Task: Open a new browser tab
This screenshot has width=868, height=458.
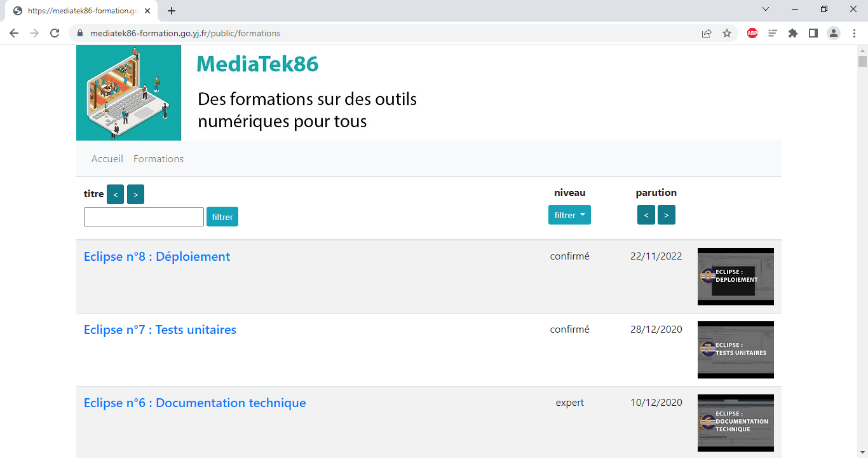Action: tap(172, 11)
